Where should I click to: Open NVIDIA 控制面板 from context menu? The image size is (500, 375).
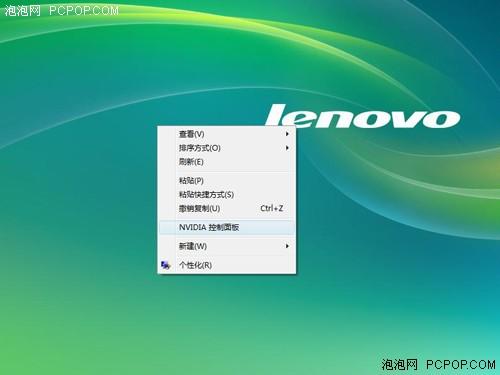226,227
